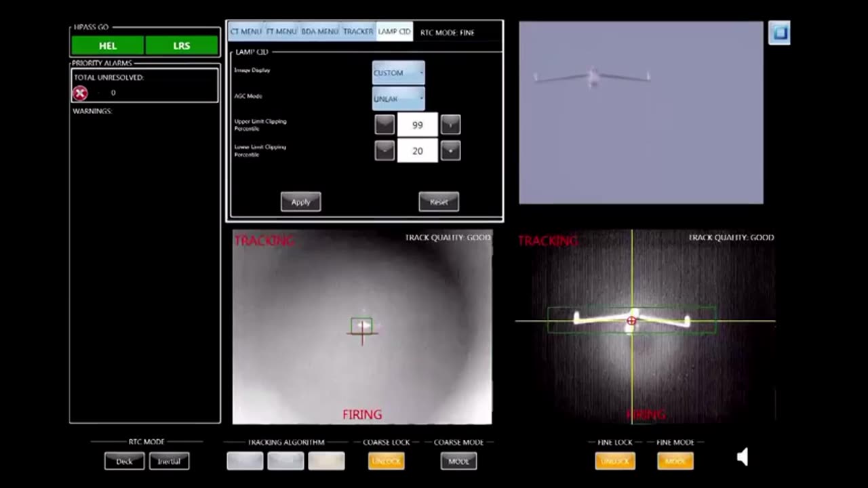Open the Image Display CUSTOM dropdown

pyautogui.click(x=398, y=73)
